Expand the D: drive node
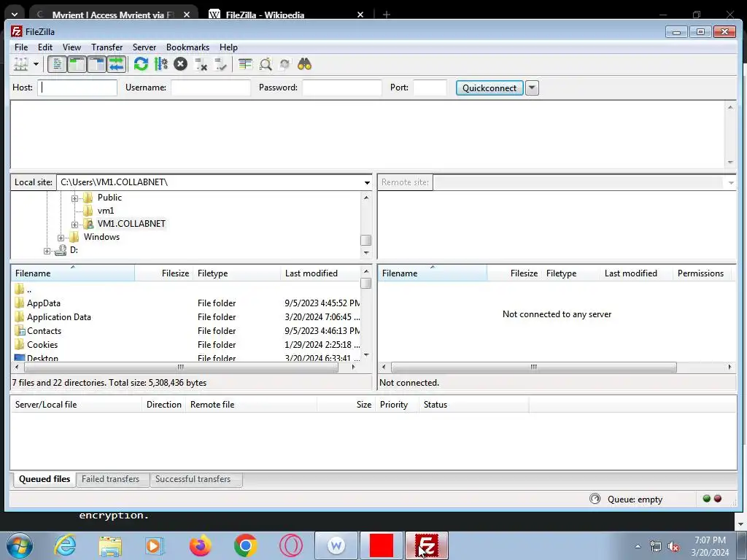The image size is (747, 560). coord(47,251)
